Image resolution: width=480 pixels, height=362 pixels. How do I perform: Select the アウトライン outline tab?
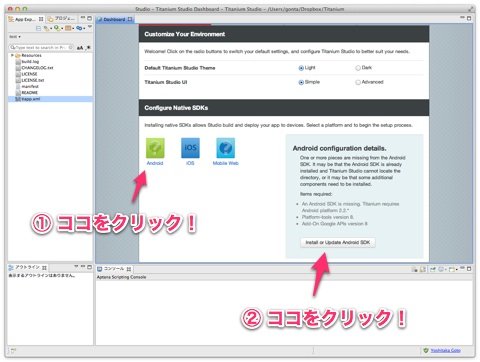pyautogui.click(x=27, y=267)
